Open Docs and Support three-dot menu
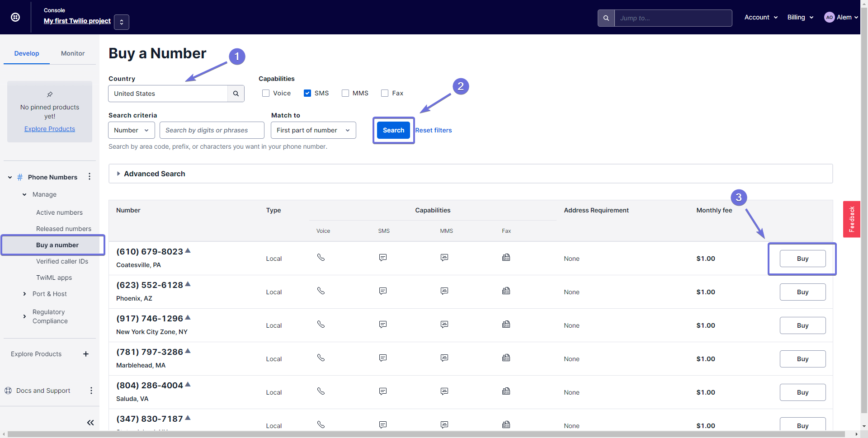868x438 pixels. [91, 391]
